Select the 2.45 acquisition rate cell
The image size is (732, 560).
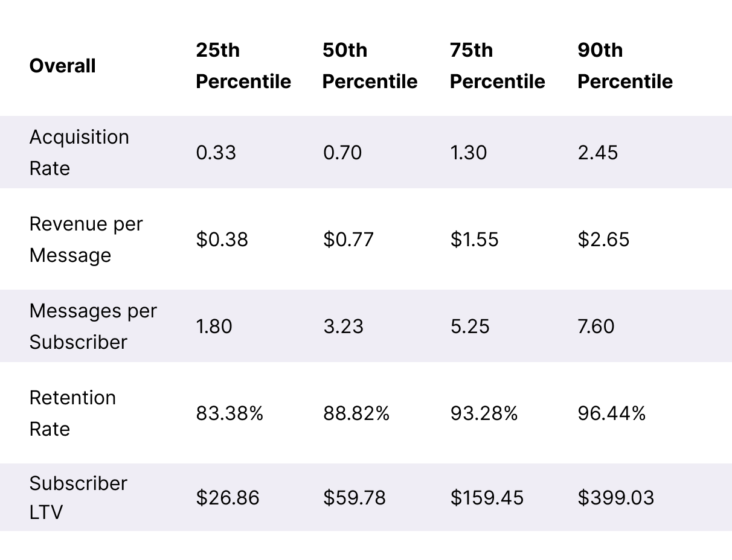pos(597,153)
